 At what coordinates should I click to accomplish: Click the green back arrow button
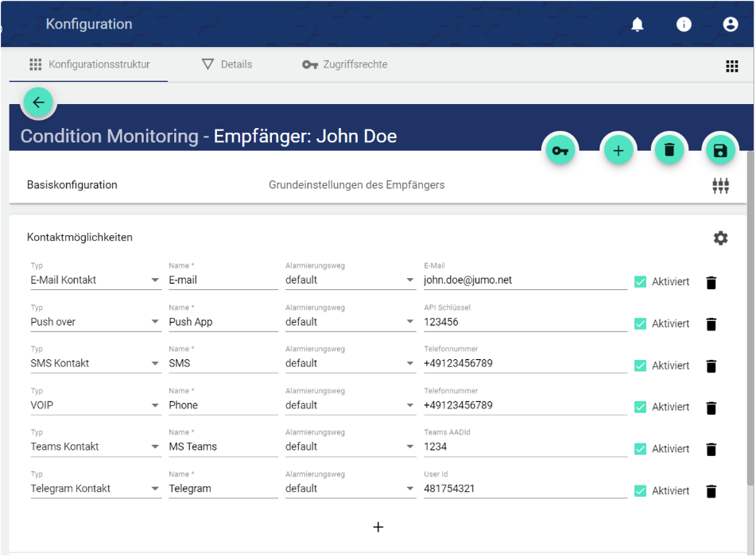38,103
